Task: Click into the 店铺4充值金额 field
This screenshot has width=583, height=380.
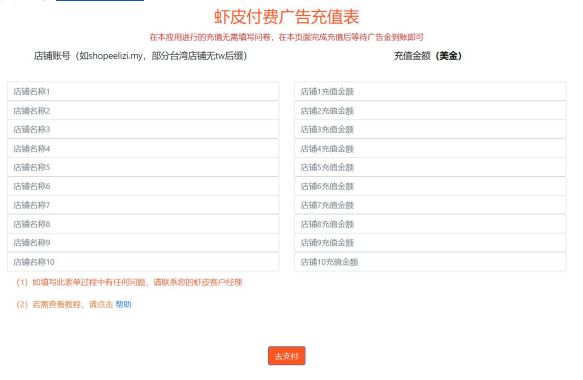Action: (x=430, y=148)
